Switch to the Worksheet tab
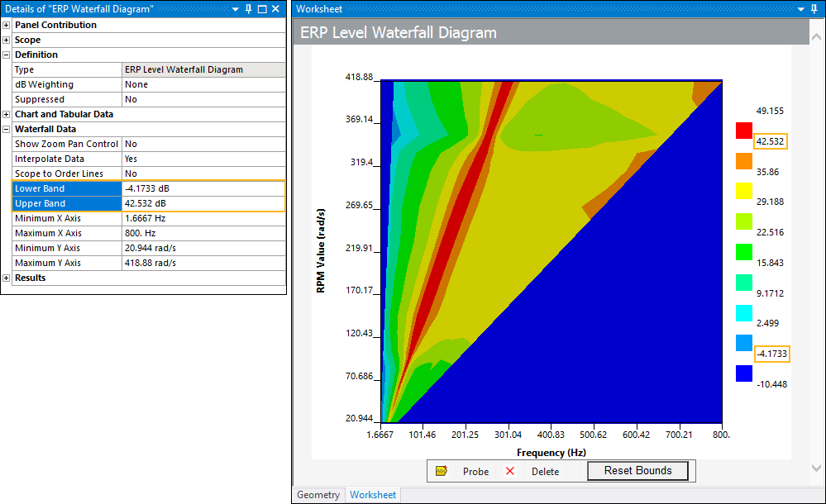This screenshot has height=504, width=826. (x=372, y=495)
